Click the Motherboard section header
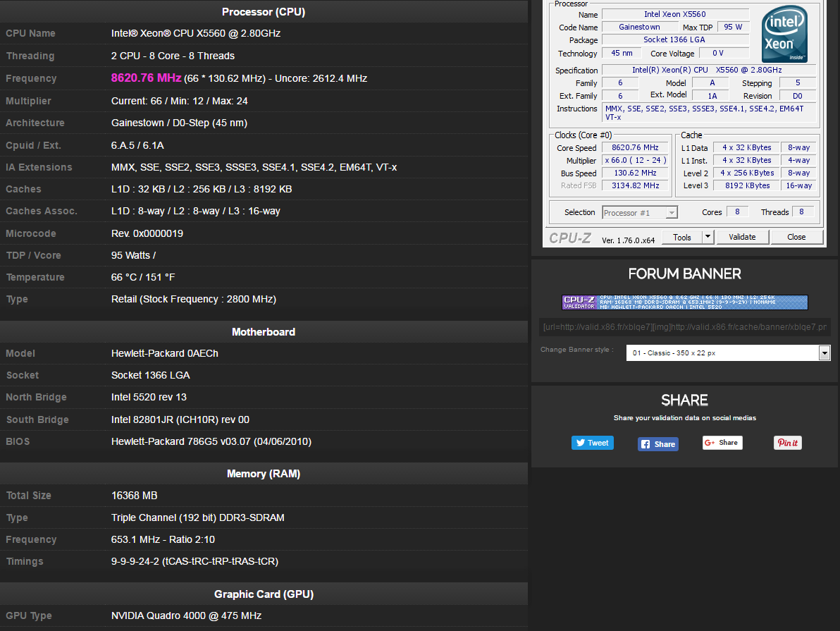This screenshot has height=631, width=840. (x=264, y=332)
